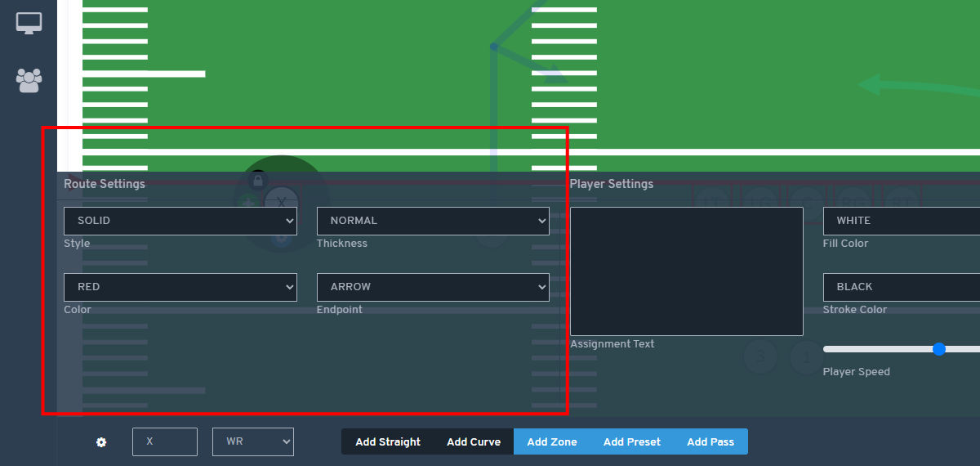Click the Assignment Text box

[687, 271]
